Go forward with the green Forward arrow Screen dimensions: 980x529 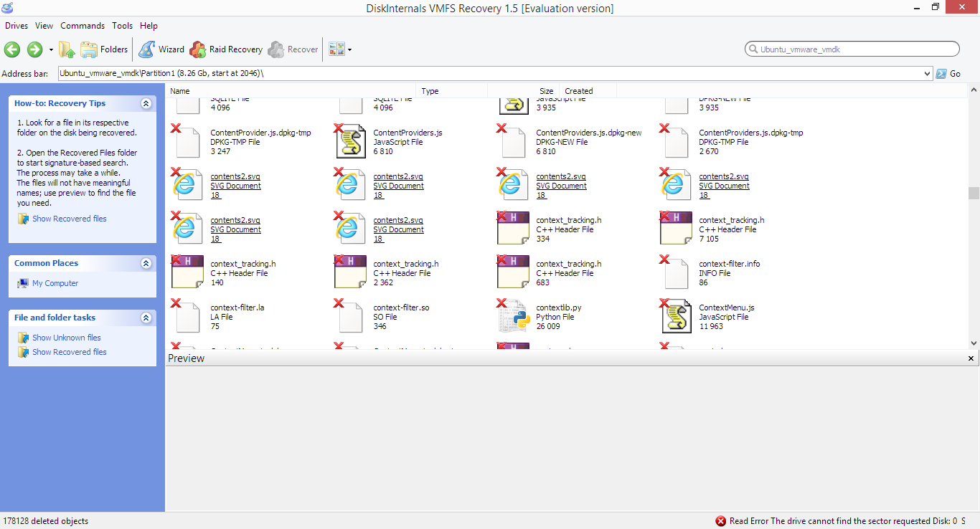pyautogui.click(x=34, y=49)
